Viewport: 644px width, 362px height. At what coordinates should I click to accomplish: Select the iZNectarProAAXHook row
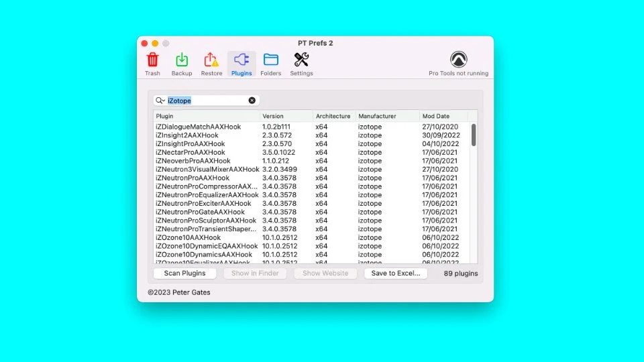311,152
